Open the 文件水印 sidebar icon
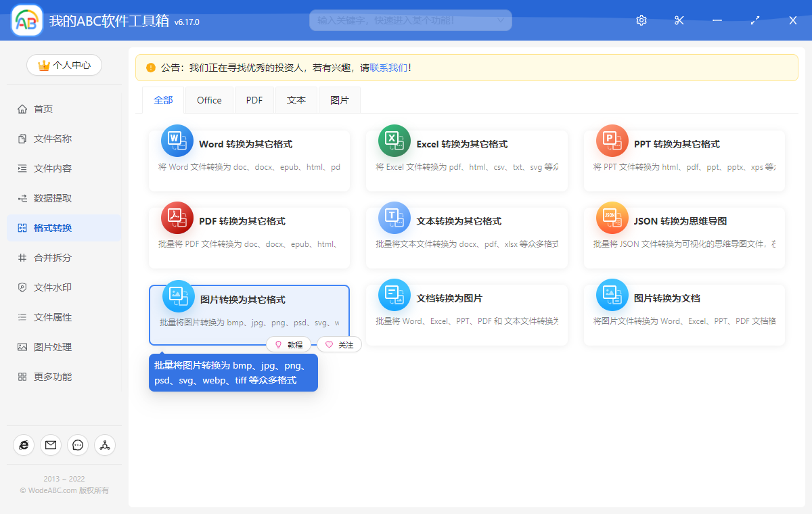Viewport: 812px width, 514px height. pyautogui.click(x=23, y=287)
